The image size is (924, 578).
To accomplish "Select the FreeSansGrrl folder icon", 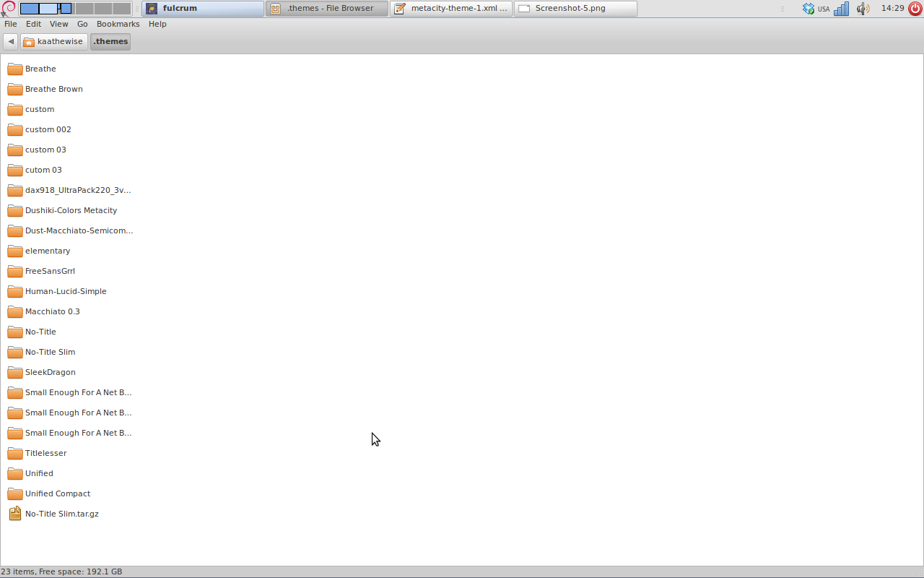I will click(x=15, y=271).
